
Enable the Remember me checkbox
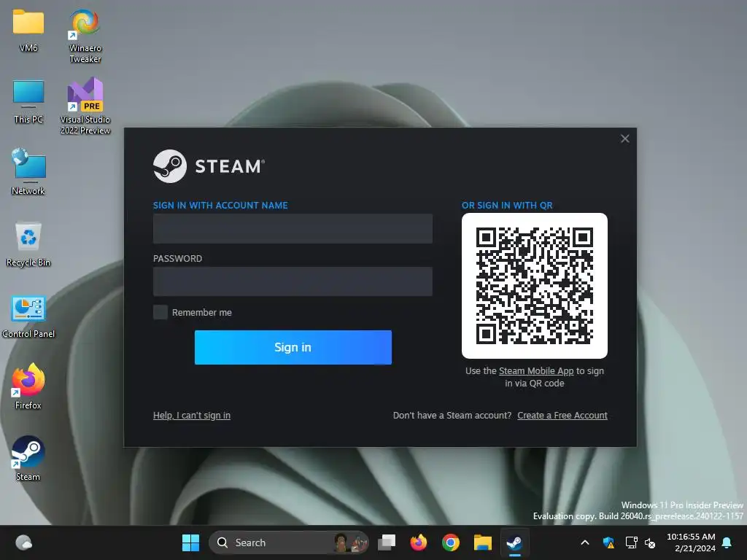(x=160, y=312)
